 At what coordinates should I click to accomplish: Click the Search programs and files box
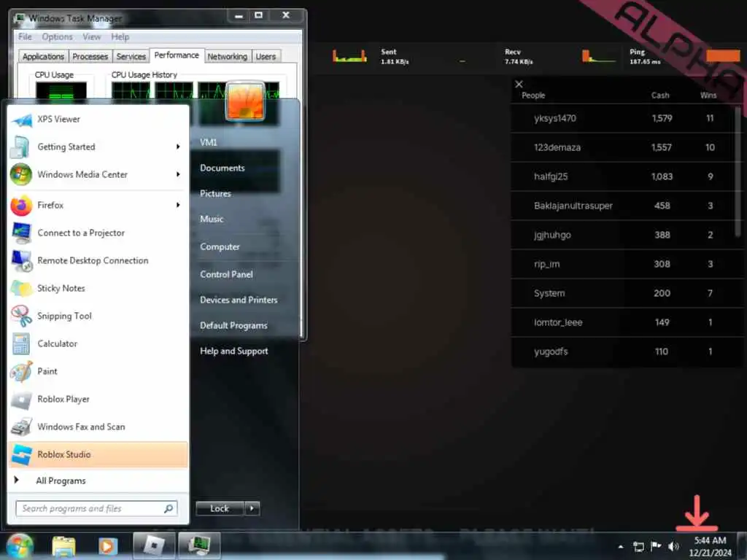(97, 508)
